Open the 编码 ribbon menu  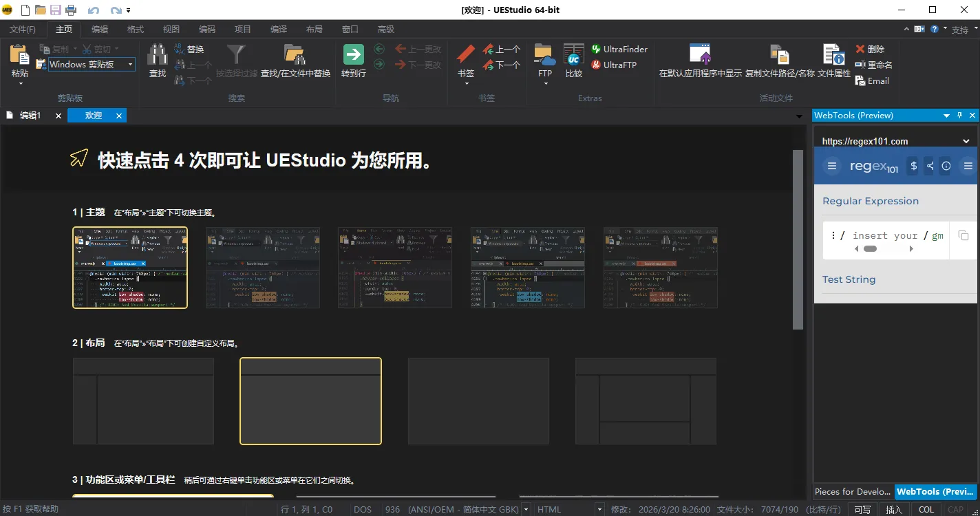coord(207,29)
